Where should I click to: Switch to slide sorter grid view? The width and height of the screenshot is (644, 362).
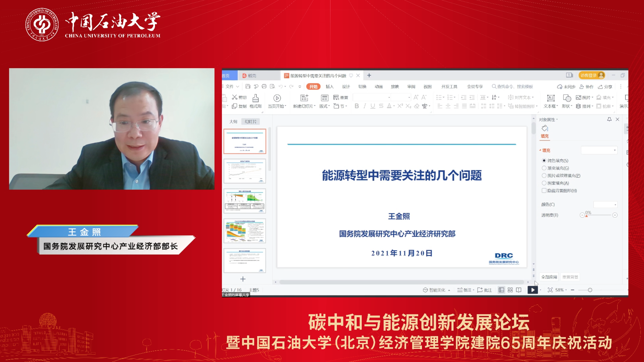[510, 290]
